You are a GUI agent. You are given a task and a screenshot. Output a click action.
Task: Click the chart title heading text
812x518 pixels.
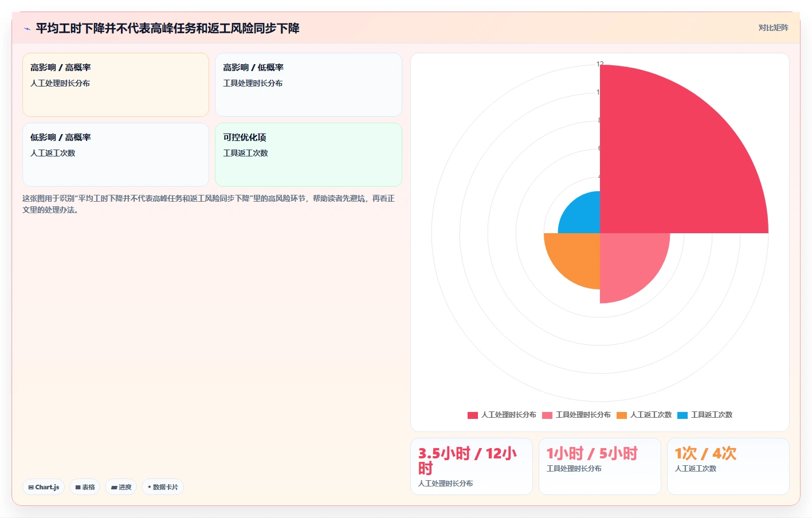point(167,28)
